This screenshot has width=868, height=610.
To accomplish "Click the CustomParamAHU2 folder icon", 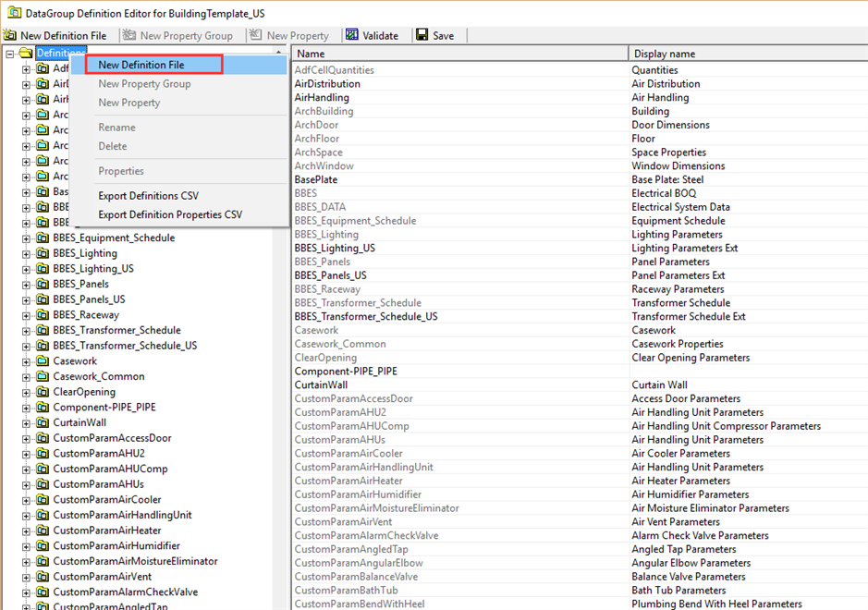I will pyautogui.click(x=43, y=454).
